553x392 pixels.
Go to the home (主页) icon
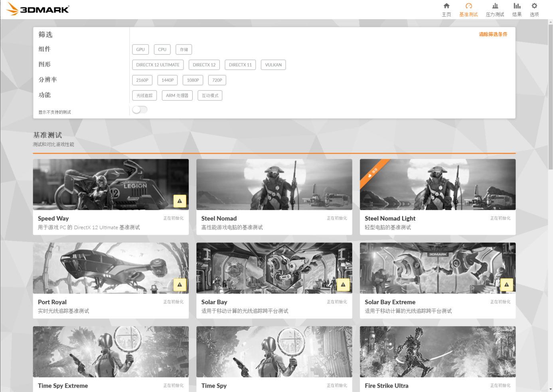click(446, 6)
